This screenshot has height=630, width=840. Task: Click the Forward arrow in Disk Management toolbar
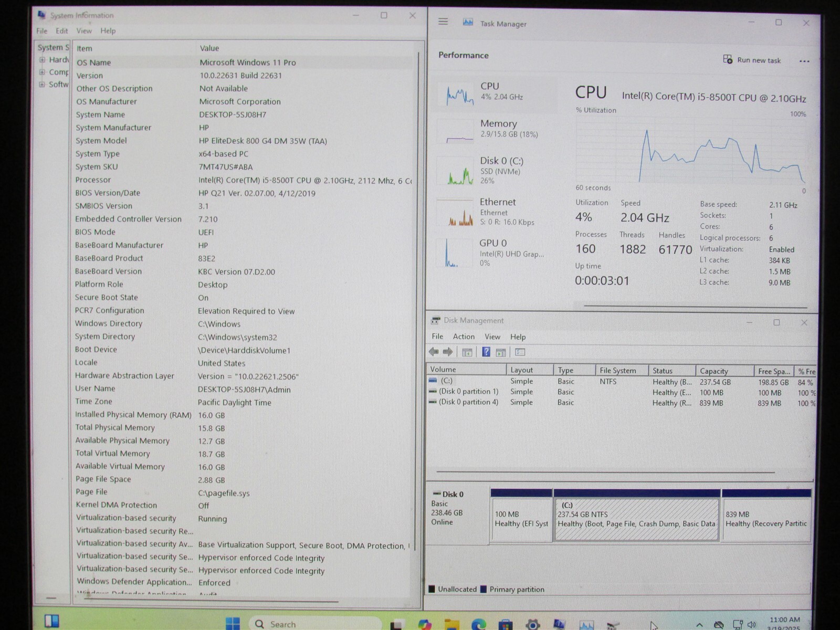448,352
